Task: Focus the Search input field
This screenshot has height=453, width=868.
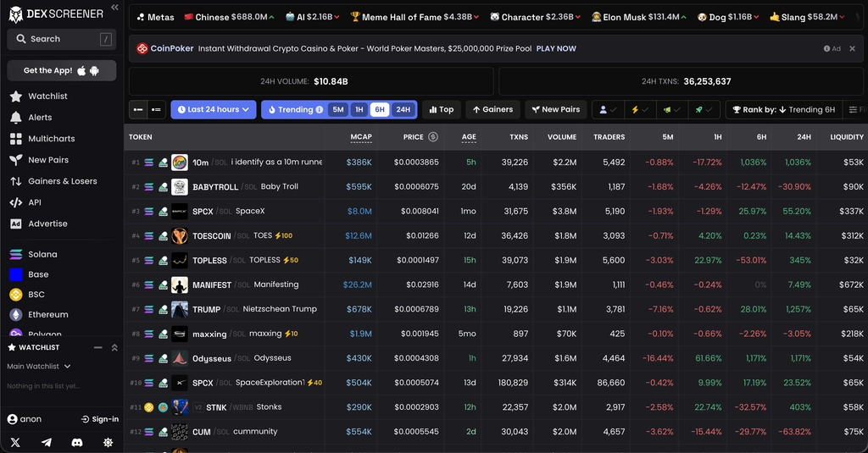Action: tap(61, 39)
